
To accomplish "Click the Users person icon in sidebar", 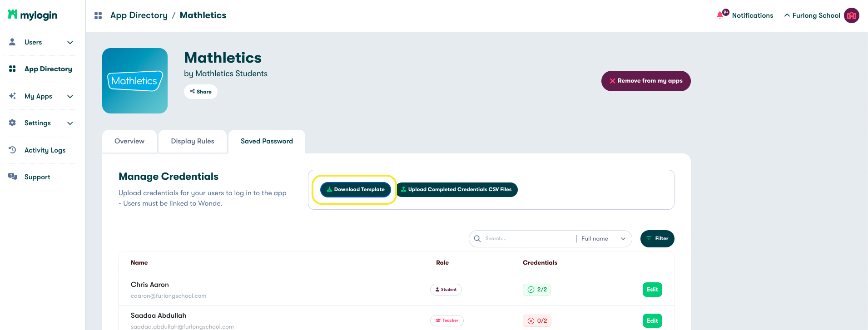I will 13,42.
